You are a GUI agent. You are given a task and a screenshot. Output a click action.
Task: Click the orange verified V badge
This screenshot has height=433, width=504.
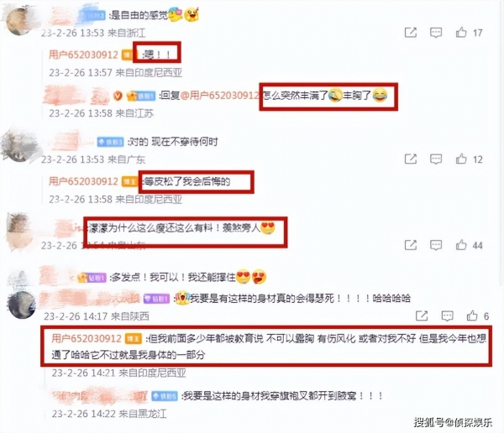click(x=118, y=96)
